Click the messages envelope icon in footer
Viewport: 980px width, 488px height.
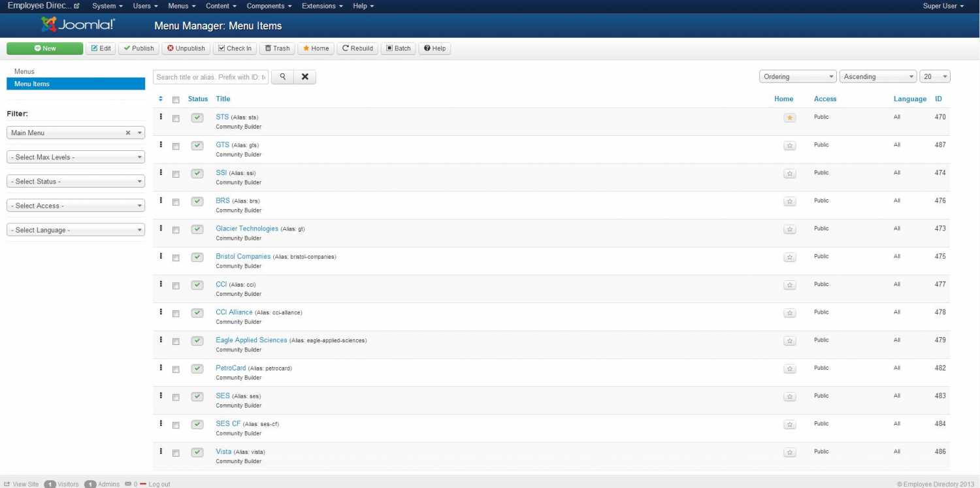pos(128,484)
